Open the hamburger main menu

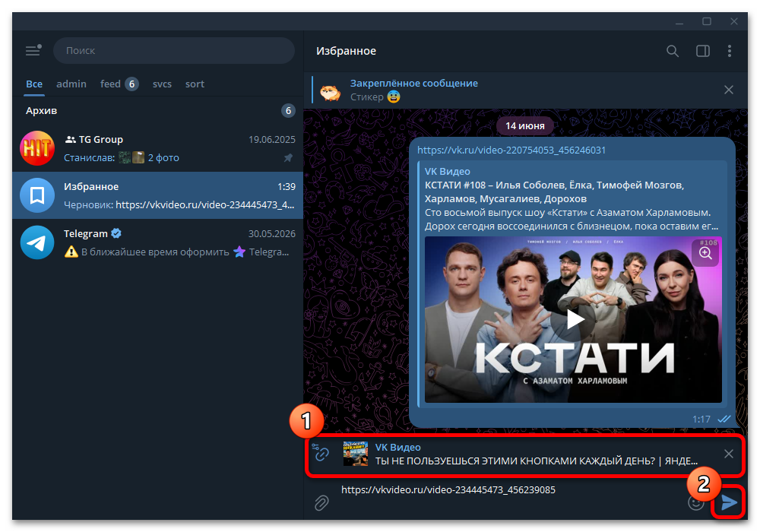[x=33, y=50]
